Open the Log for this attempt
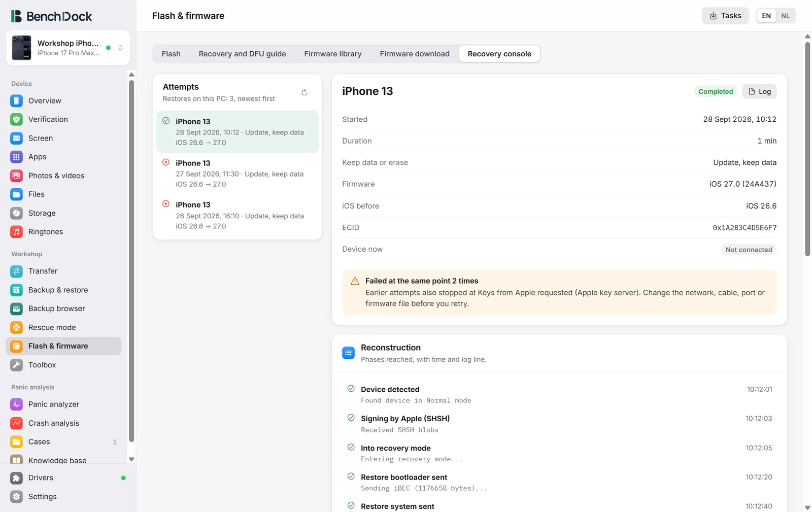This screenshot has width=812, height=512. 759,91
